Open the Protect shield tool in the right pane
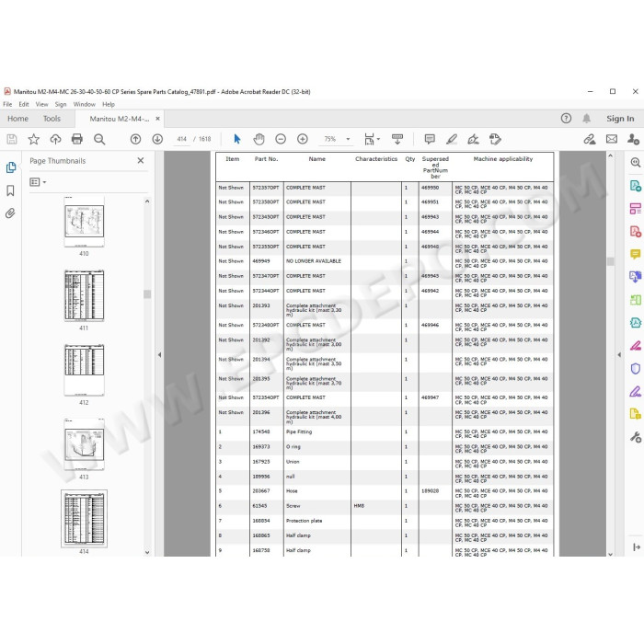This screenshot has height=644, width=644. [636, 368]
